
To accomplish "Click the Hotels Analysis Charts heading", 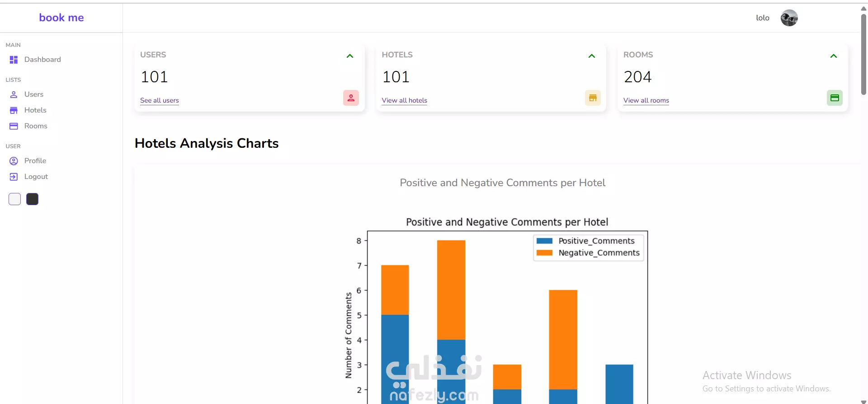I will tap(207, 143).
